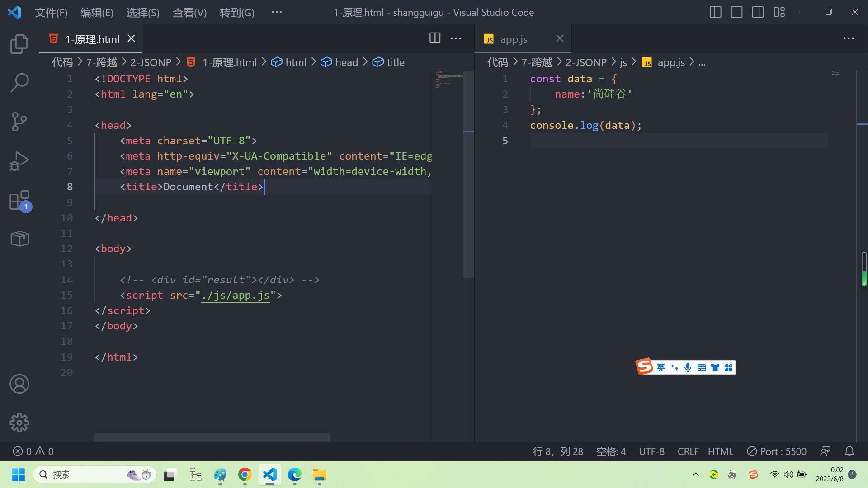Open the Explorer view in activity bar

(19, 44)
